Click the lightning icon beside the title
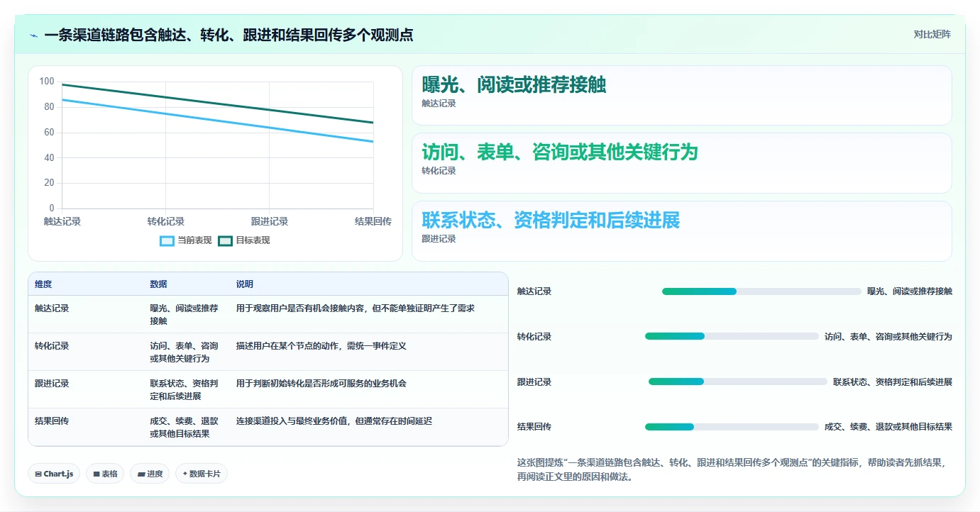This screenshot has height=512, width=980. (34, 35)
